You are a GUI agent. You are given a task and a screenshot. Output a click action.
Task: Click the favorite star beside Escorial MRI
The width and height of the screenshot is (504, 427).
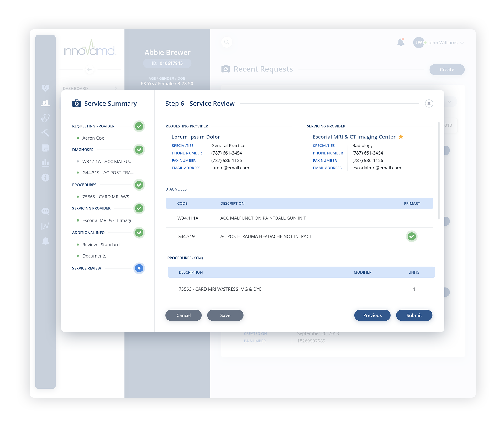tap(401, 137)
